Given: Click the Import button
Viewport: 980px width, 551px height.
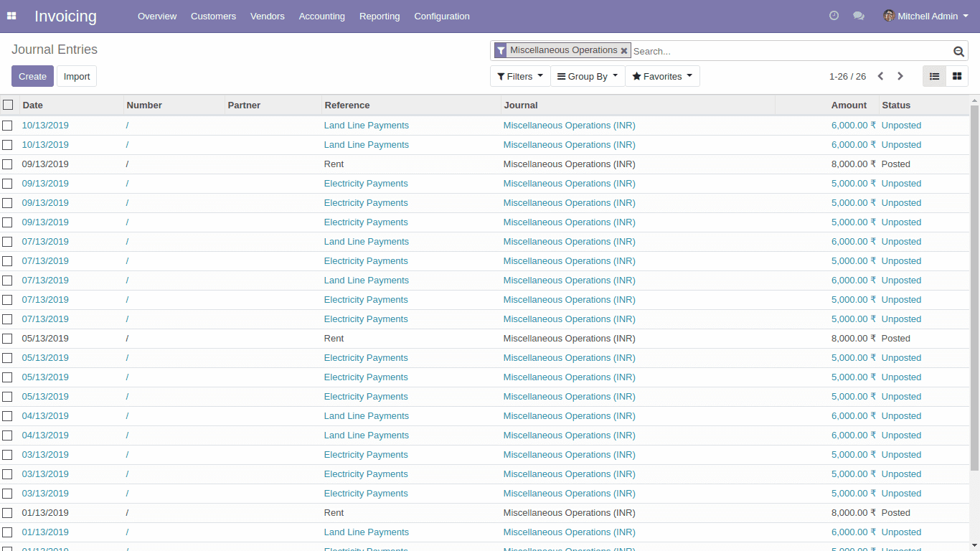Looking at the screenshot, I should coord(77,76).
